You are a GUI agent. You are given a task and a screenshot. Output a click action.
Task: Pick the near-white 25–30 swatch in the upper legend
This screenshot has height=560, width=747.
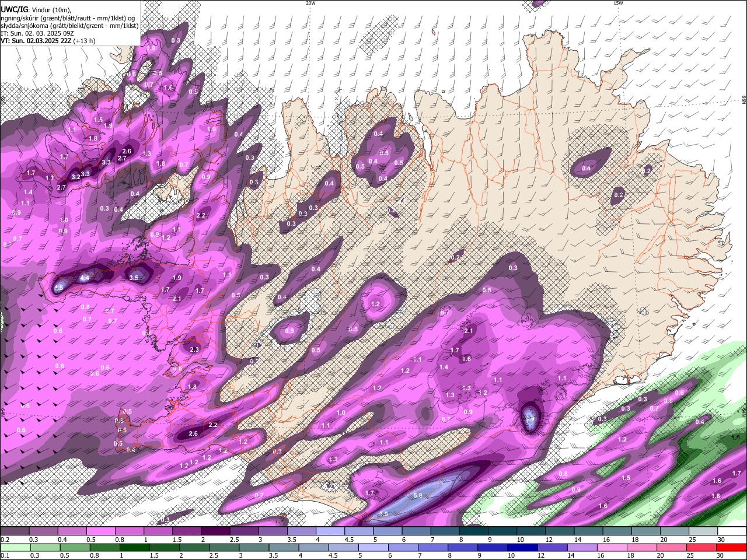[704, 531]
